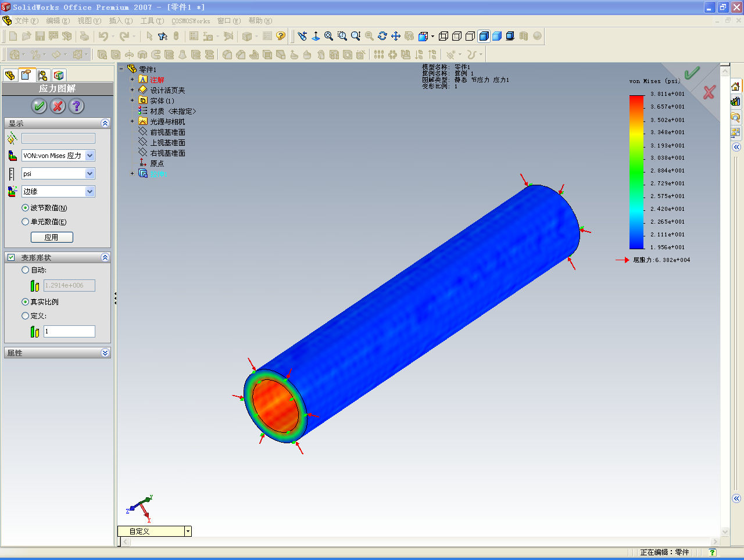This screenshot has height=560, width=744.
Task: Select 材质 <未指定> in the feature tree
Action: pos(173,112)
